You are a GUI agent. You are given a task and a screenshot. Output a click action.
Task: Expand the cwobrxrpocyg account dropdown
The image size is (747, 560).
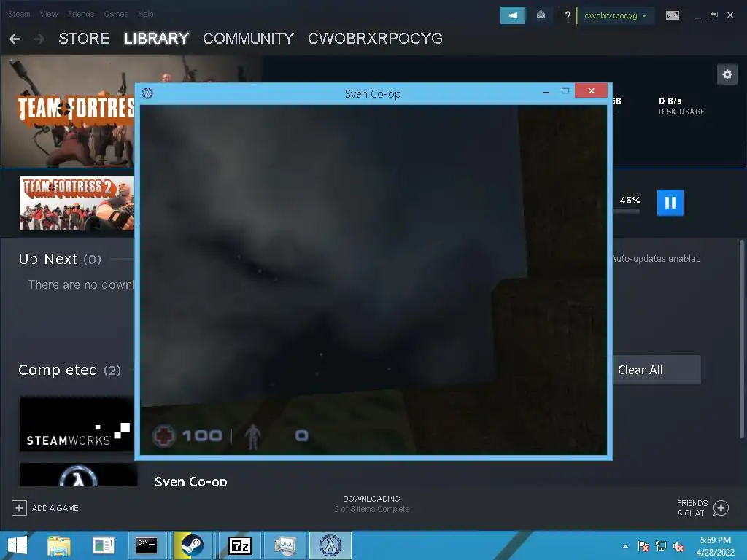click(615, 15)
